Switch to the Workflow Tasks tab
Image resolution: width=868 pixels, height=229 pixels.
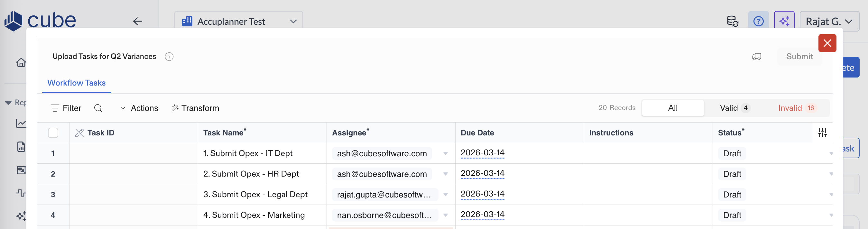coord(77,83)
